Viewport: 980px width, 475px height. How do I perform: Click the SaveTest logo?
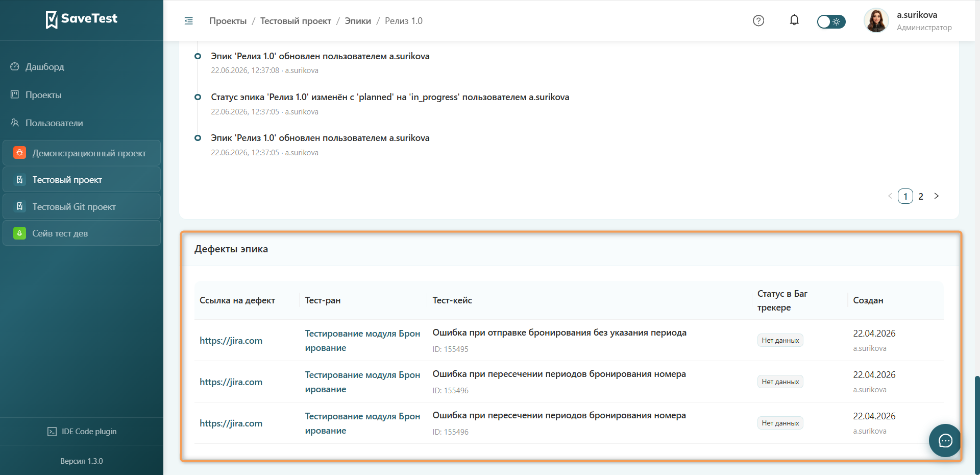(82, 19)
